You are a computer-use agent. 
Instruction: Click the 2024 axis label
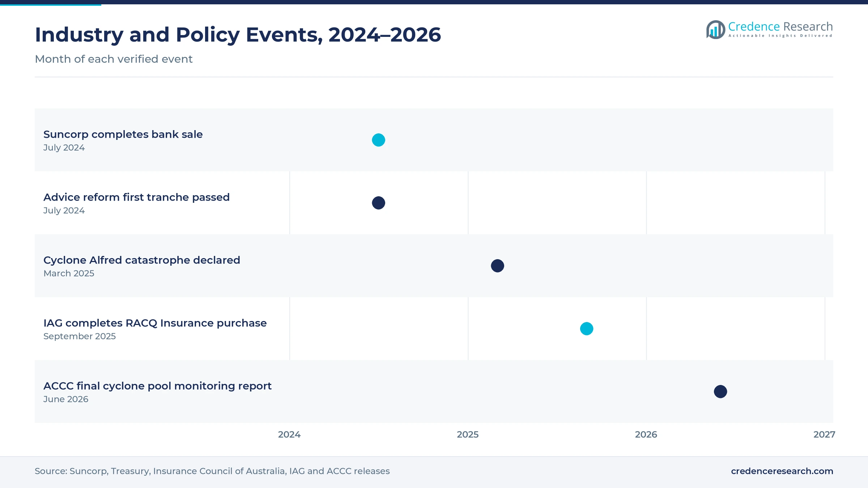[289, 435]
